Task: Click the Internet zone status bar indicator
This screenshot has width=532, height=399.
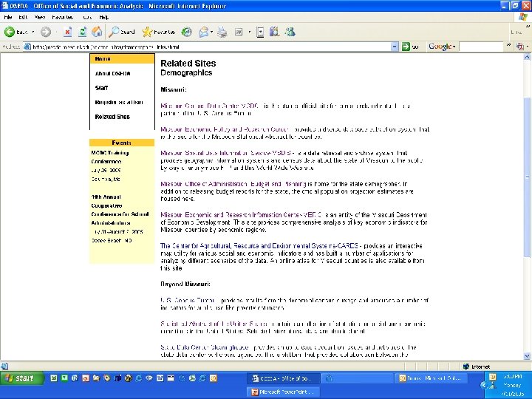Action: click(x=477, y=366)
